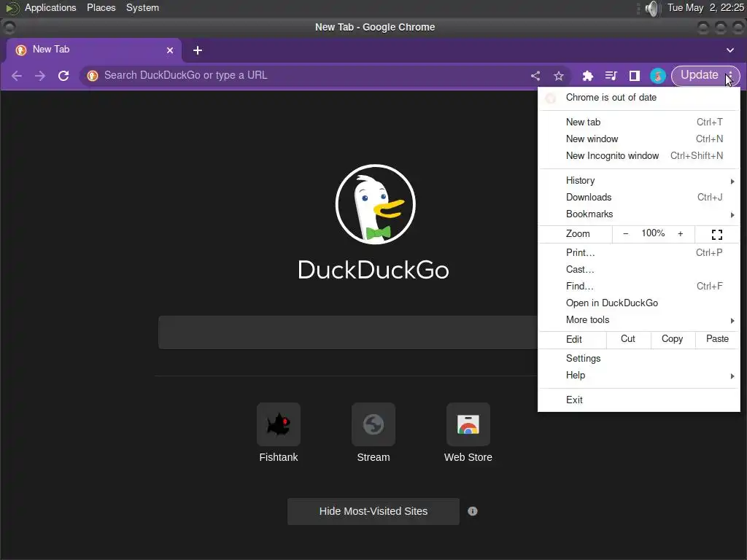Click the share icon in address bar
Image resolution: width=747 pixels, height=560 pixels.
535,76
